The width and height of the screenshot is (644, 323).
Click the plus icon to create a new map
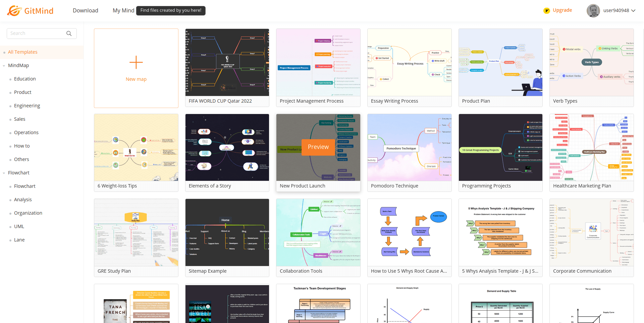pos(136,62)
